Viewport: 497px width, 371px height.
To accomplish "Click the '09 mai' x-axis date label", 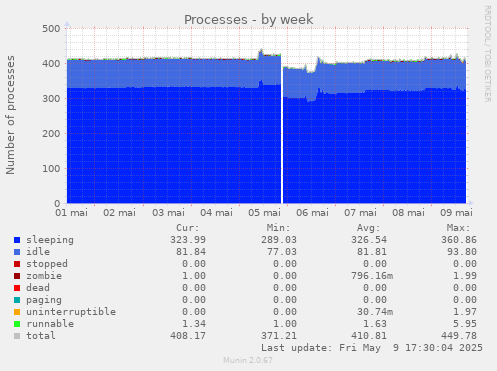I will point(456,213).
